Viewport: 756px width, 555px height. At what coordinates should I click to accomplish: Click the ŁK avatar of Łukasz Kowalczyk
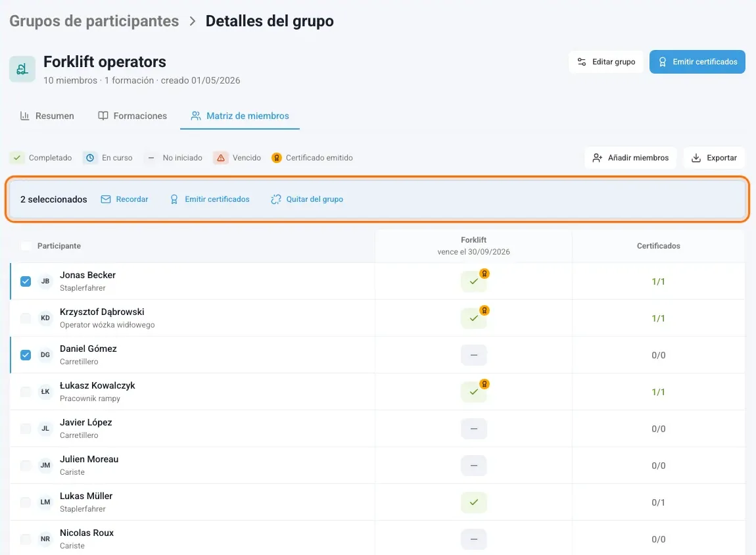tap(45, 391)
